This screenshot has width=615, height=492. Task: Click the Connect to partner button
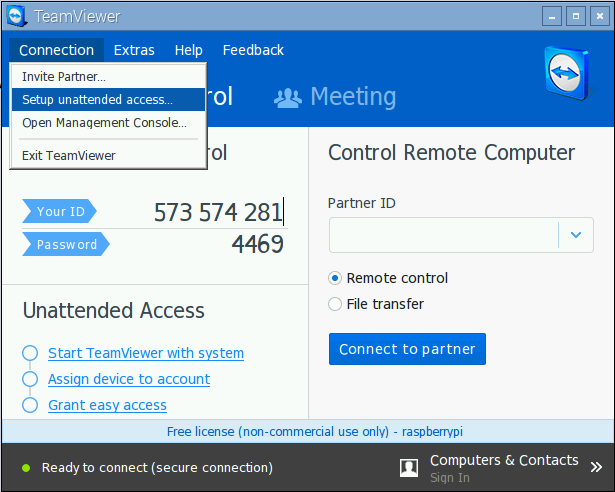(x=407, y=349)
